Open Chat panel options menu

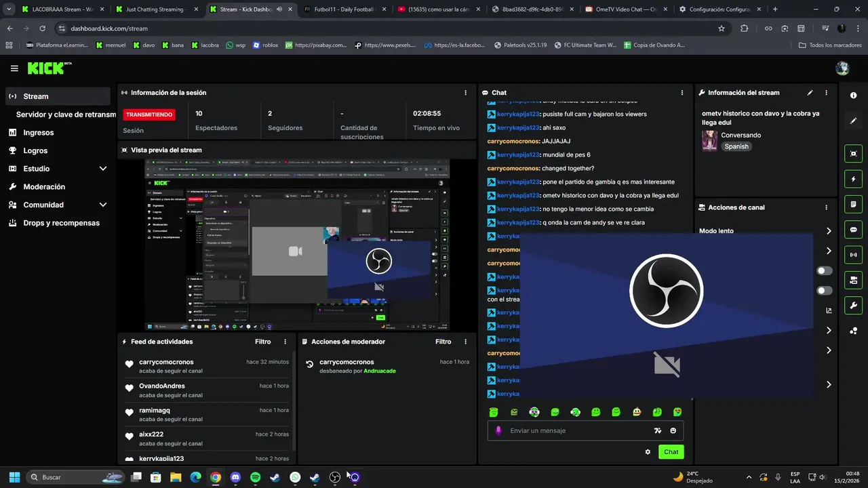pyautogui.click(x=682, y=93)
